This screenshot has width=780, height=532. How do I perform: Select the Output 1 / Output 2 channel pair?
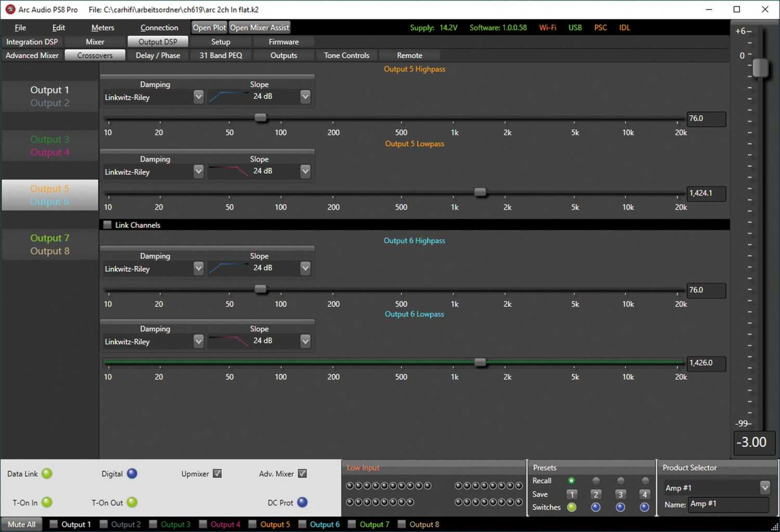(x=49, y=96)
